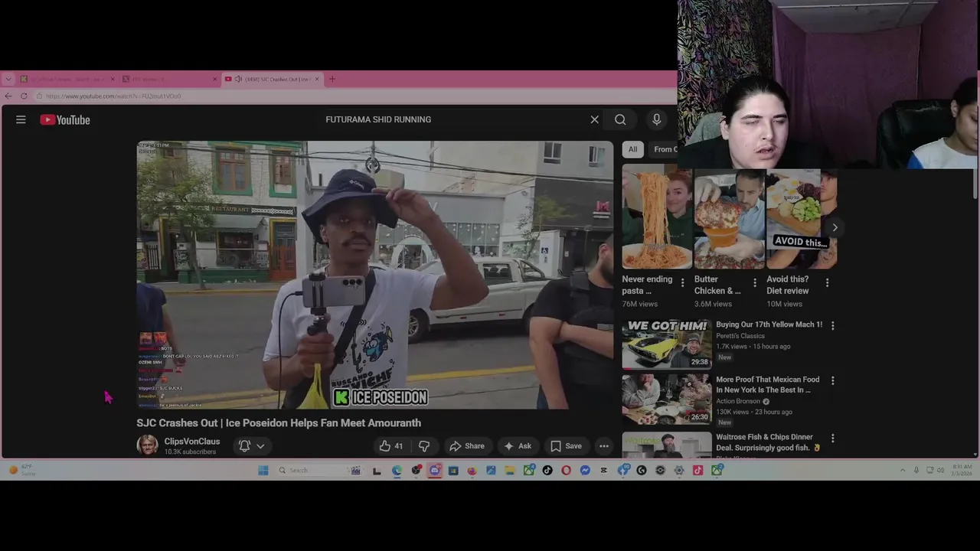Open more actions ellipsis under the video
The height and width of the screenshot is (551, 980).
pos(604,446)
